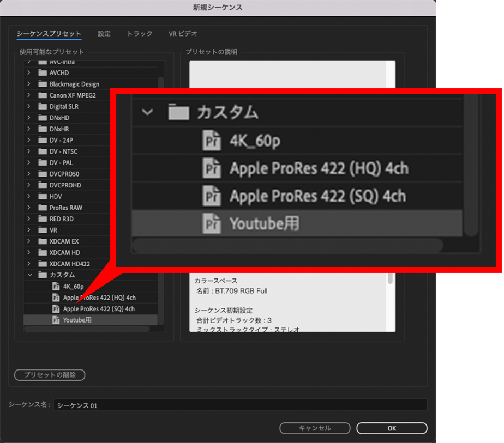Click the XDCAM HD422 folder label
The height and width of the screenshot is (443, 504).
tap(69, 264)
